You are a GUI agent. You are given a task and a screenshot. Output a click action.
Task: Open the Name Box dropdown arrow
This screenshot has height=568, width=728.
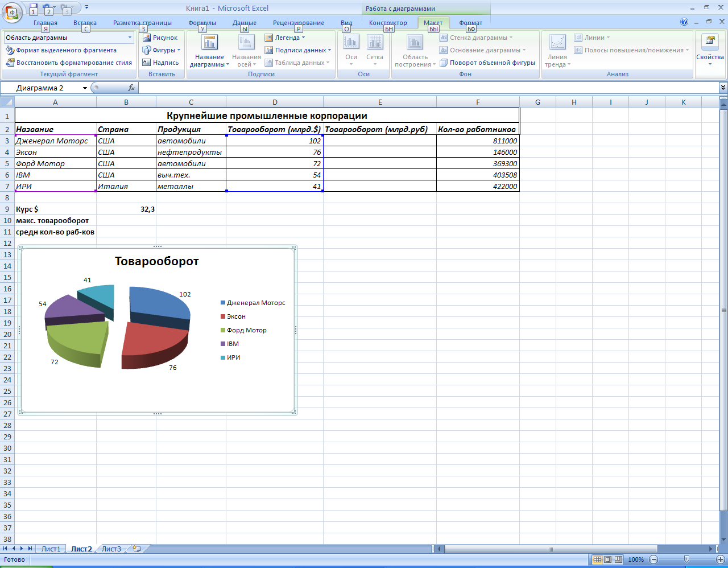(85, 88)
